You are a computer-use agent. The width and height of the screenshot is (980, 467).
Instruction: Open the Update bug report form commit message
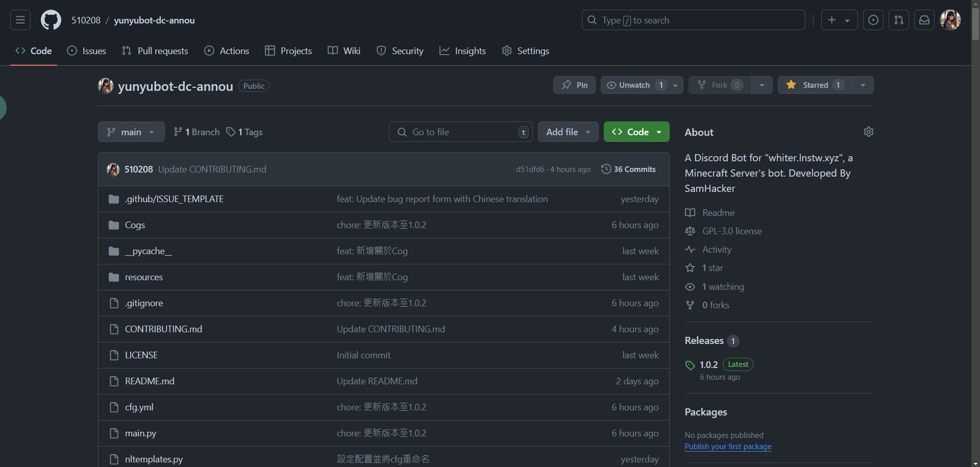point(442,199)
